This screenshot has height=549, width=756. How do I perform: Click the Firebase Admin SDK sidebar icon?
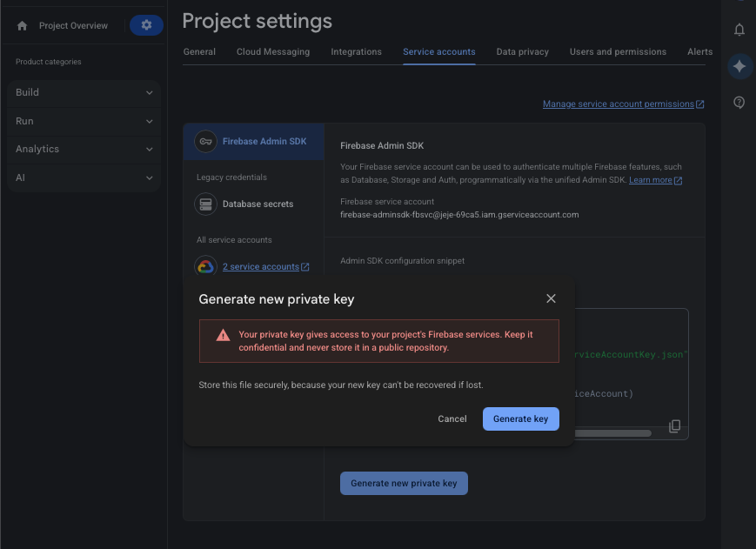point(206,140)
